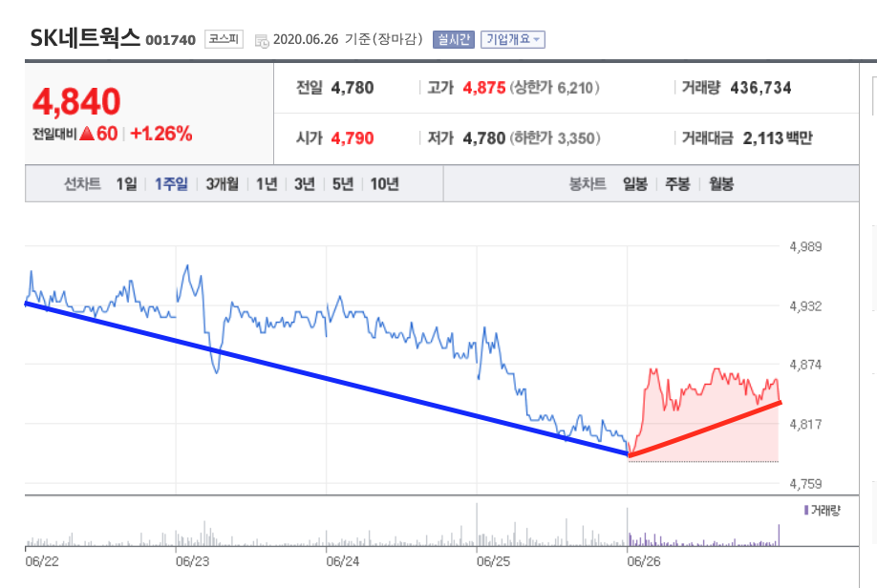Click the 06/26 date axis label
The height and width of the screenshot is (588, 877).
pyautogui.click(x=644, y=561)
